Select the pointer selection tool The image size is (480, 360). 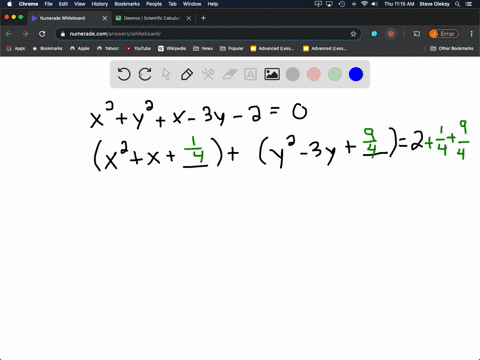tap(166, 74)
